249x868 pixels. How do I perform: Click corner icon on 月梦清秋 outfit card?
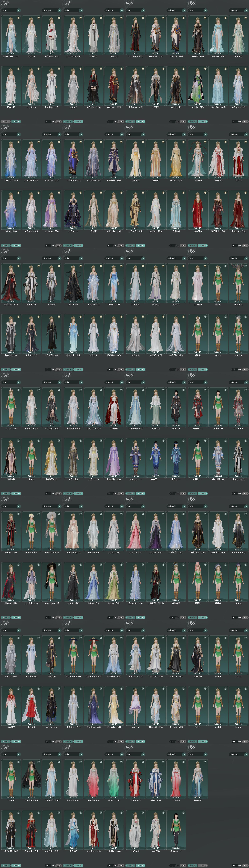tap(184, 193)
